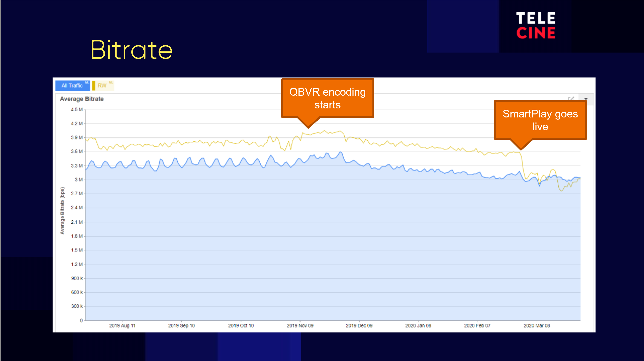The image size is (644, 361).
Task: Click the 2020 Feb 07 date label
Action: coord(477,326)
